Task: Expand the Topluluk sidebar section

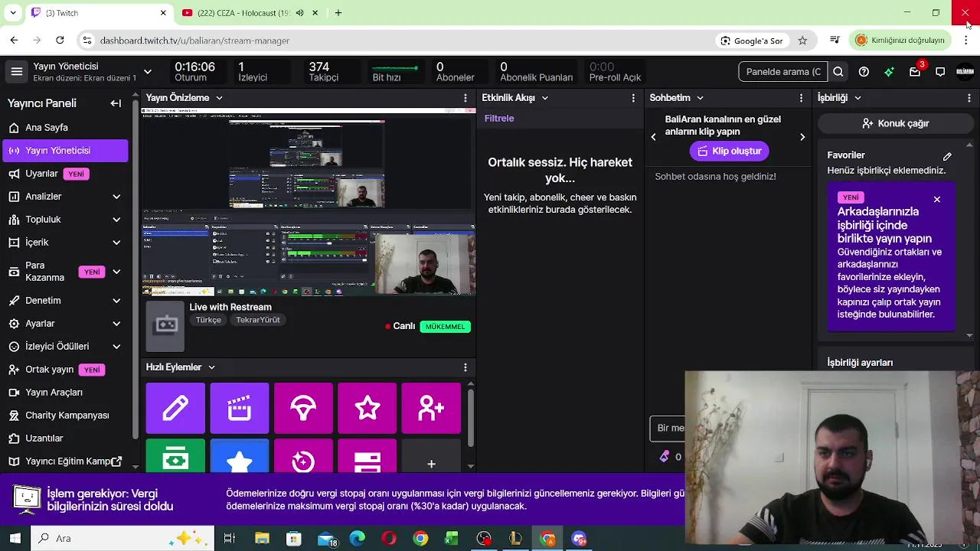Action: (116, 220)
